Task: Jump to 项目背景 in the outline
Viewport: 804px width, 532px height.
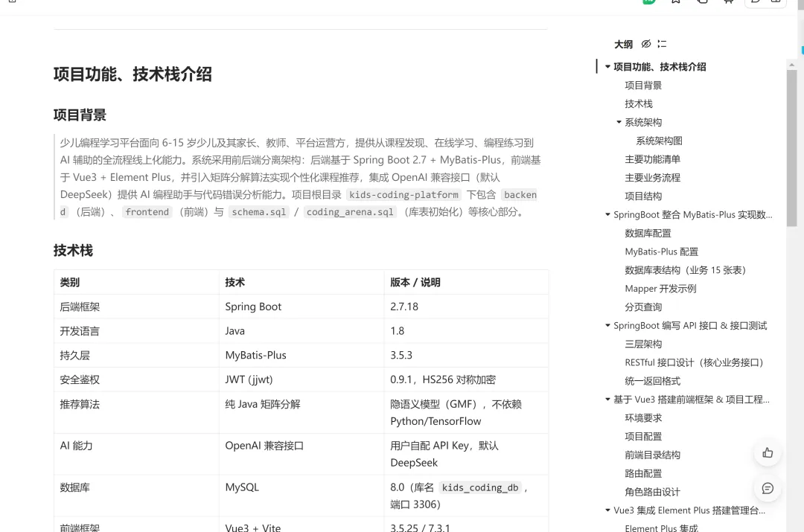Action: [x=643, y=86]
